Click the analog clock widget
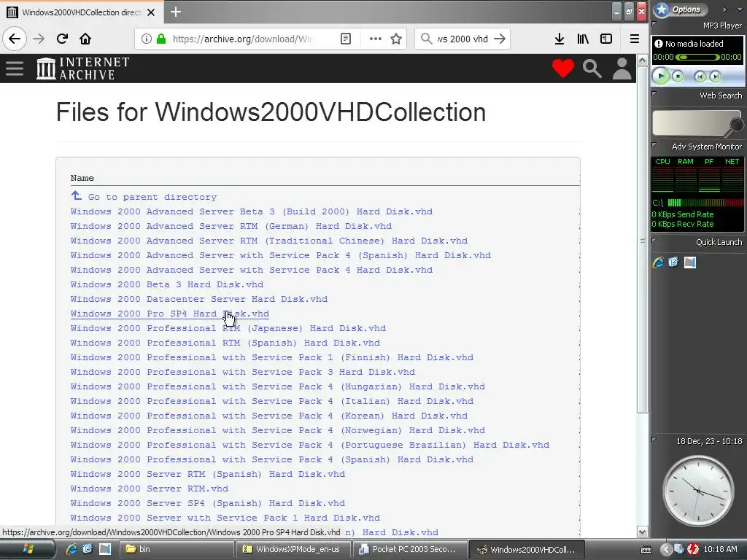The width and height of the screenshot is (747, 560). point(698,491)
